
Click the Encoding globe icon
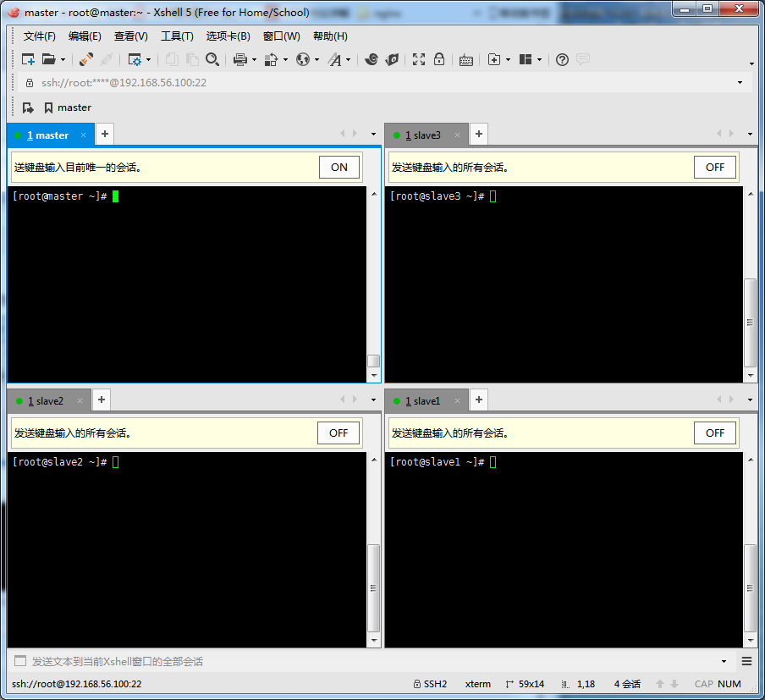pyautogui.click(x=302, y=59)
